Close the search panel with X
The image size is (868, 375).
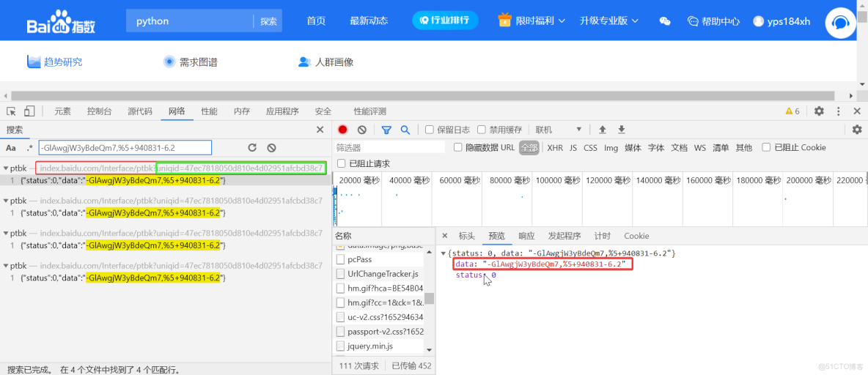click(320, 130)
